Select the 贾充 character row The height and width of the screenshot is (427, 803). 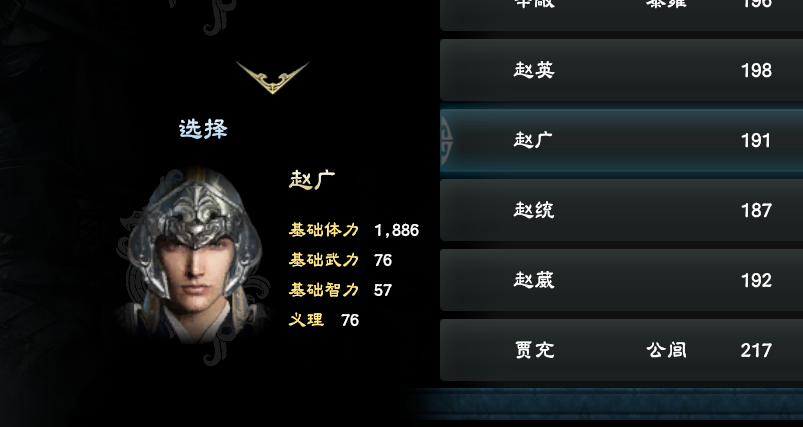coord(621,350)
